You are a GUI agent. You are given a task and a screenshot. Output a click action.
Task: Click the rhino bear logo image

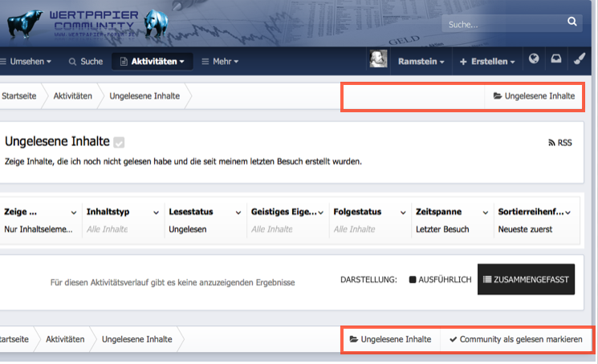156,22
